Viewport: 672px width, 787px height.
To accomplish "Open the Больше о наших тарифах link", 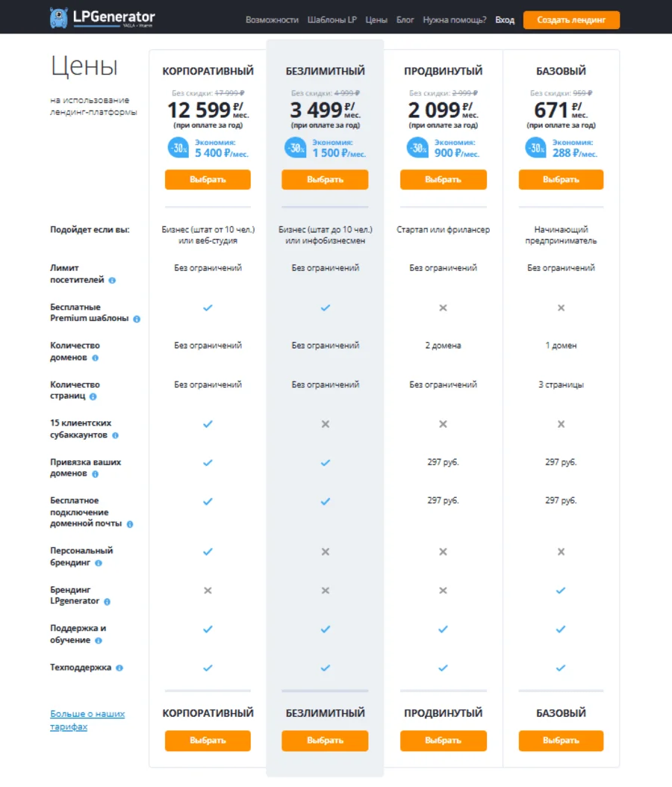I will coord(87,720).
